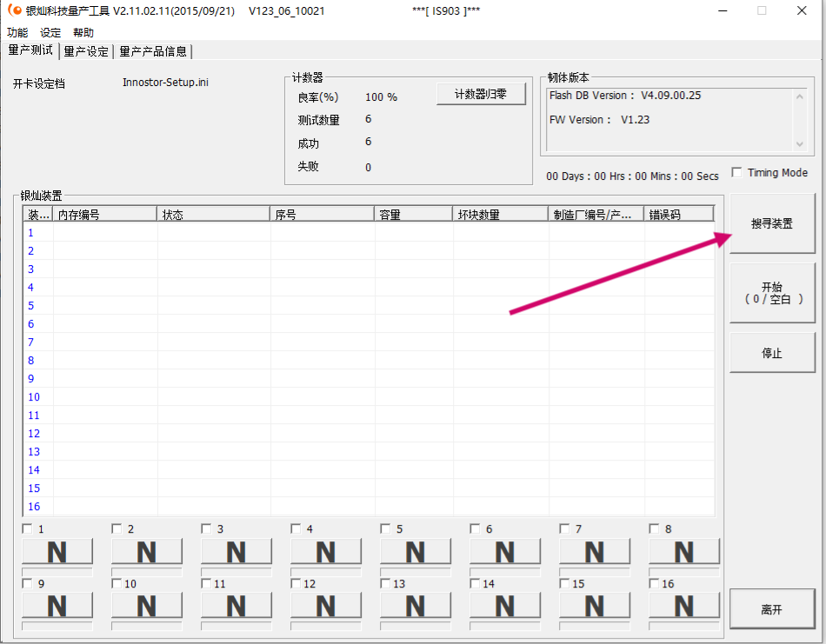The width and height of the screenshot is (826, 644).
Task: Switch to the 量产产品信息 tab
Action: click(x=153, y=51)
